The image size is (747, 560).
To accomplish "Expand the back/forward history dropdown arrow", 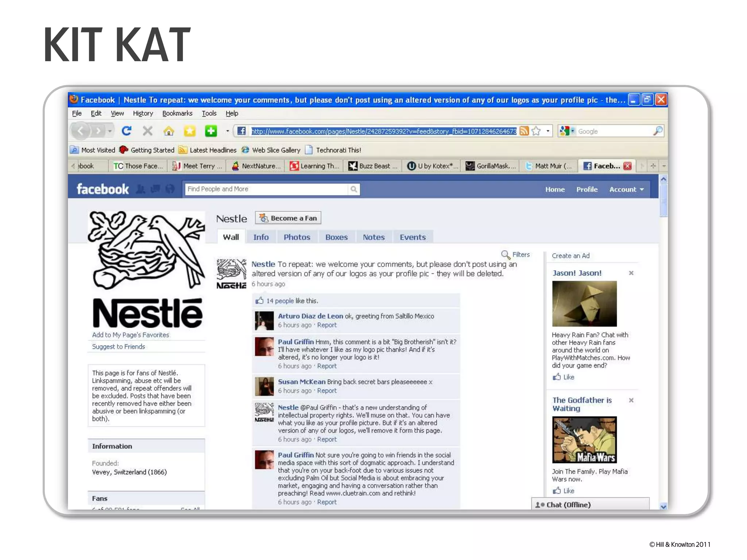I will click(x=110, y=131).
